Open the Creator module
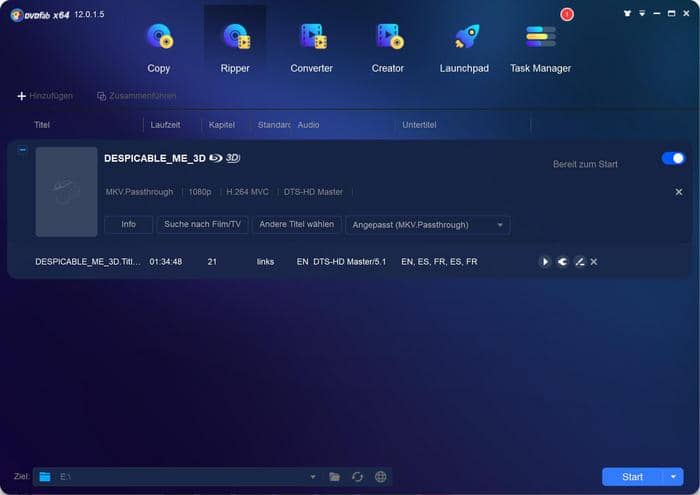This screenshot has height=495, width=700. point(388,48)
